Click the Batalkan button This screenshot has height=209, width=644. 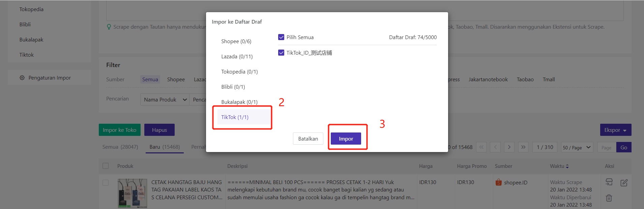pyautogui.click(x=308, y=139)
